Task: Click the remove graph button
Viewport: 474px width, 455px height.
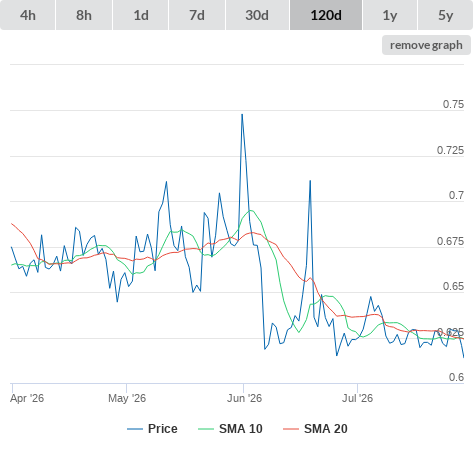Action: coord(426,45)
